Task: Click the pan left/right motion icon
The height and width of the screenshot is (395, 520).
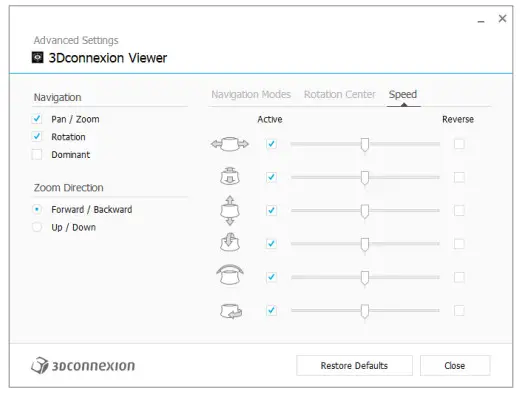Action: (x=230, y=144)
